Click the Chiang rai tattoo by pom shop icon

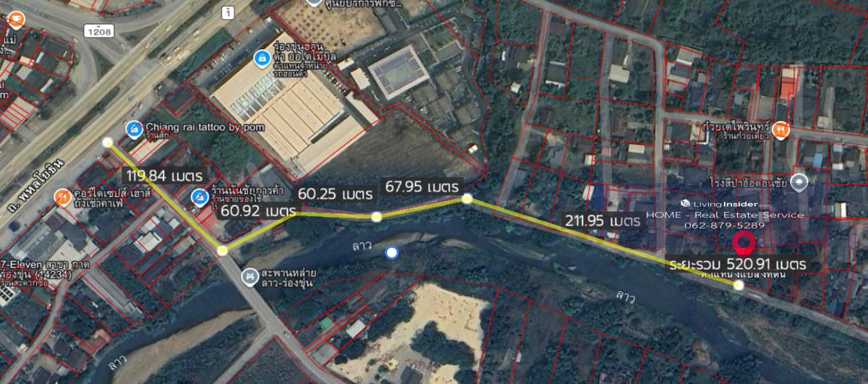point(133,129)
